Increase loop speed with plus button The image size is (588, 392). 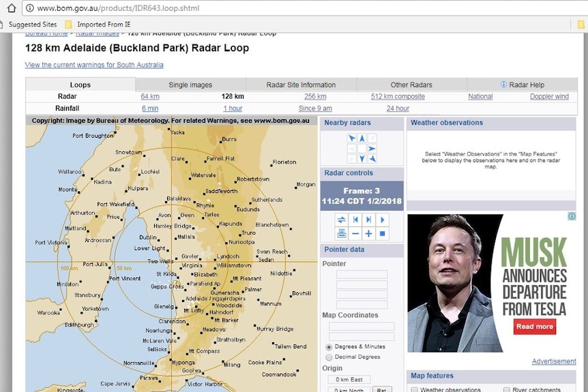(x=368, y=233)
